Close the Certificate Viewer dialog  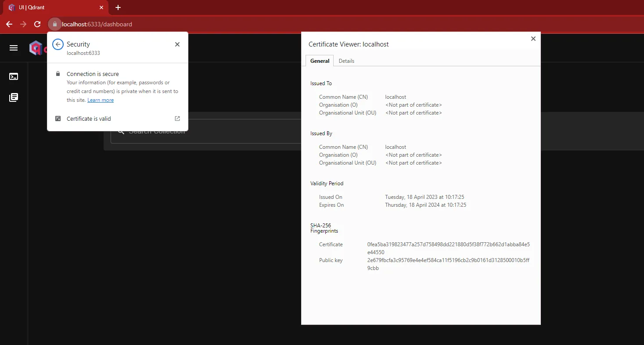(533, 39)
